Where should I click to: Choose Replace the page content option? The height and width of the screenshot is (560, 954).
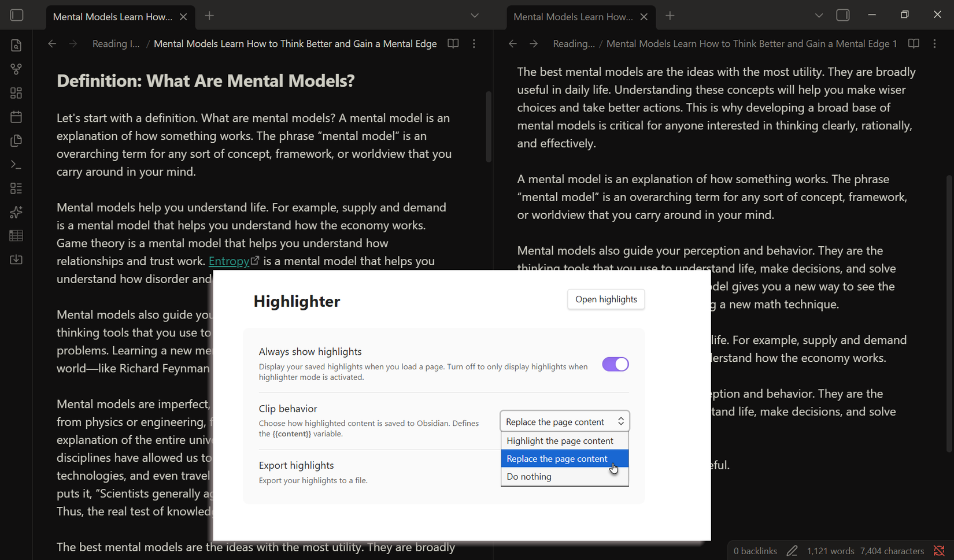[x=565, y=459]
